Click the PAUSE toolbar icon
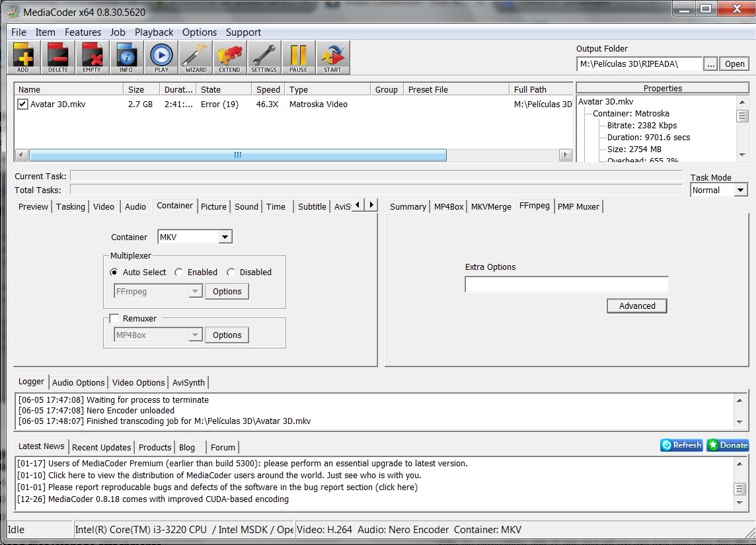 click(x=299, y=58)
